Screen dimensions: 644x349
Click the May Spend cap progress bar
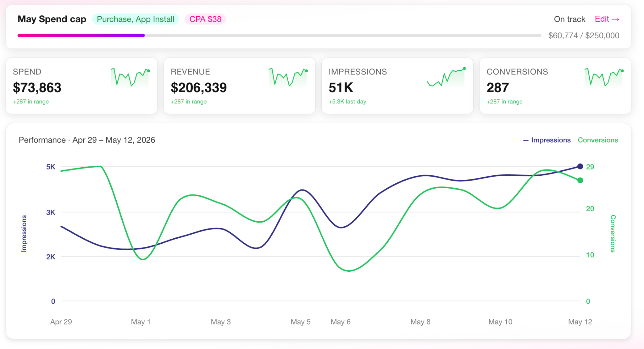(279, 36)
